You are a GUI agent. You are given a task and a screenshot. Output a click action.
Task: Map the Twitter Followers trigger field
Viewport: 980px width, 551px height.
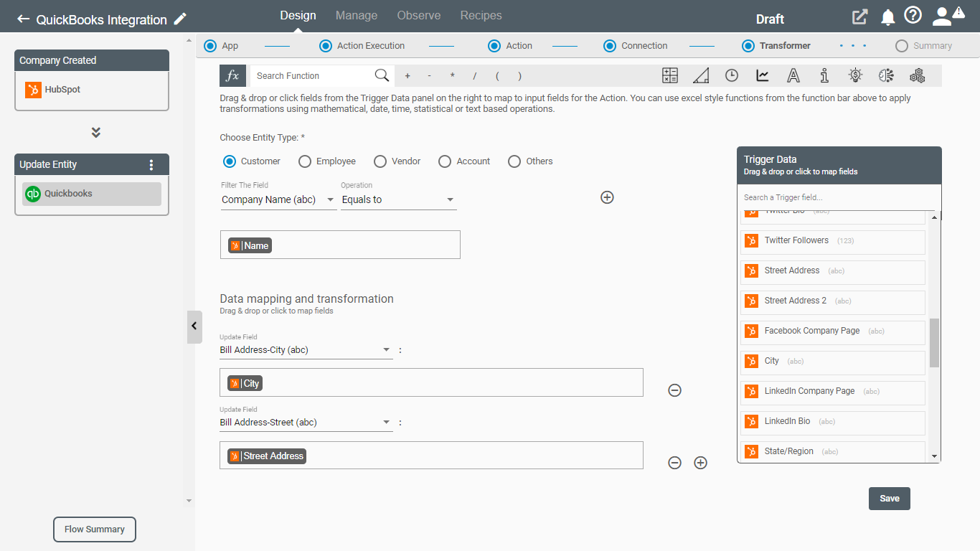[x=833, y=242]
